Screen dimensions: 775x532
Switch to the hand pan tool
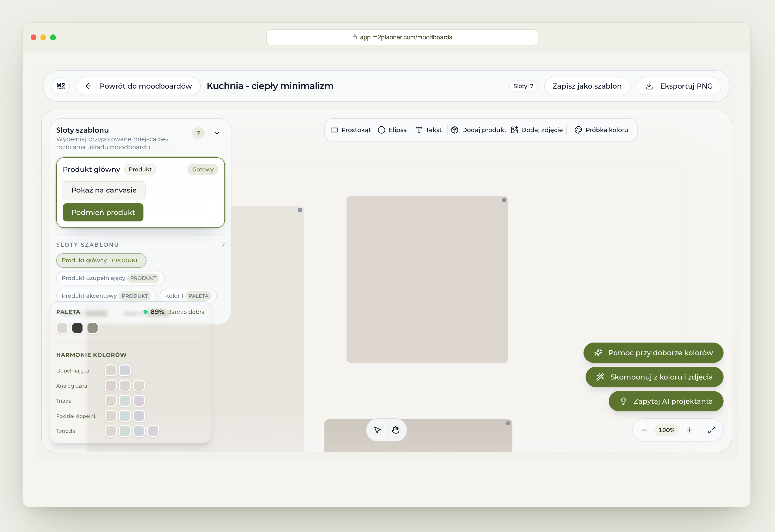pos(396,430)
